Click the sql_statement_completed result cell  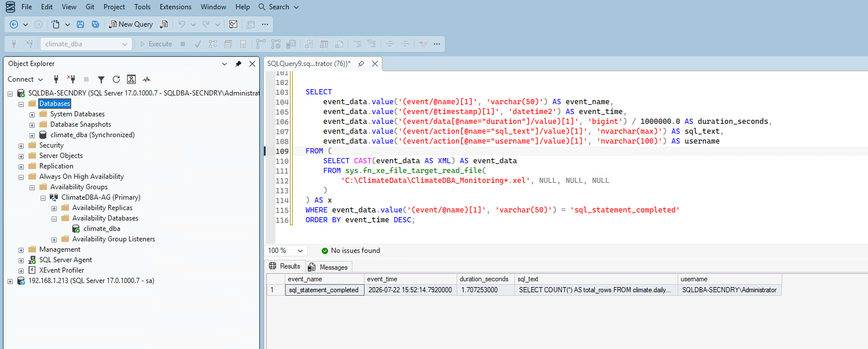coord(323,290)
